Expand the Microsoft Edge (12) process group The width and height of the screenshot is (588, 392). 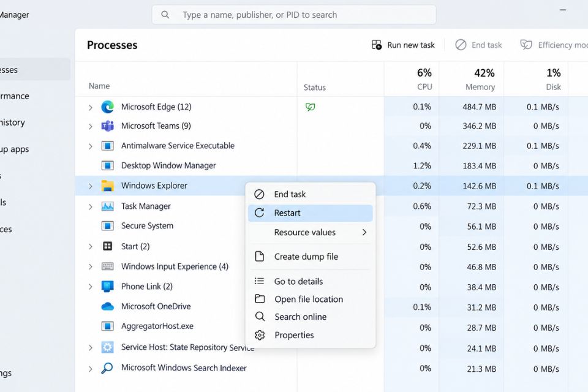[x=91, y=108]
